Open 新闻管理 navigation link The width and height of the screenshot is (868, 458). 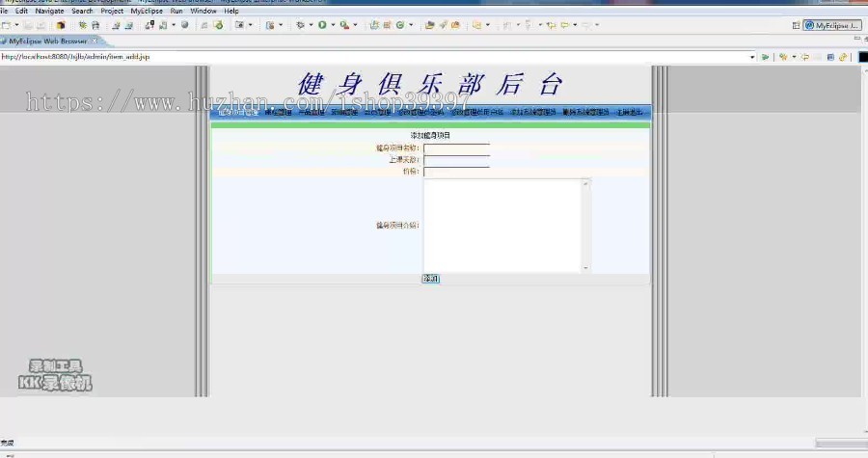[344, 112]
